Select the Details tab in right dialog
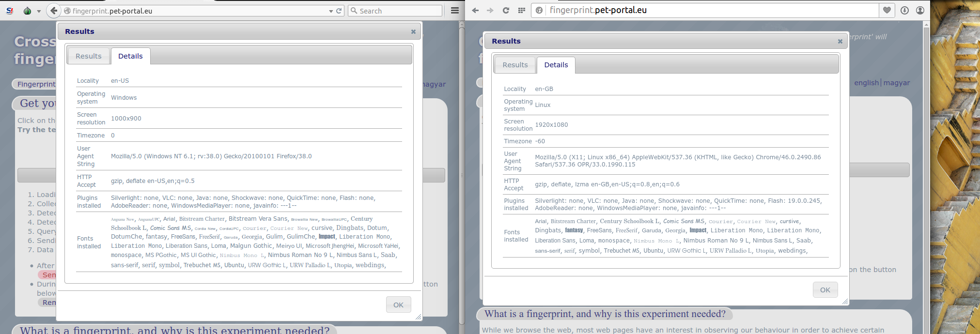The image size is (980, 334). tap(556, 65)
